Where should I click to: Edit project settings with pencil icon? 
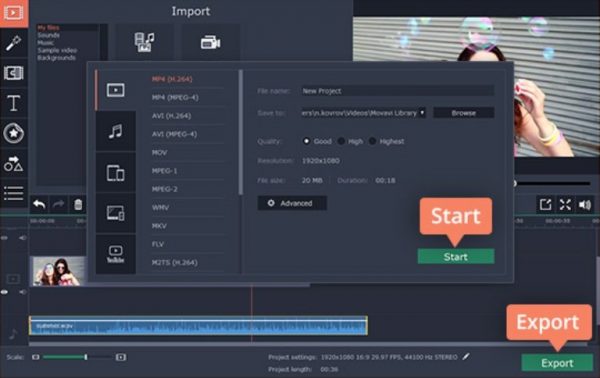466,357
